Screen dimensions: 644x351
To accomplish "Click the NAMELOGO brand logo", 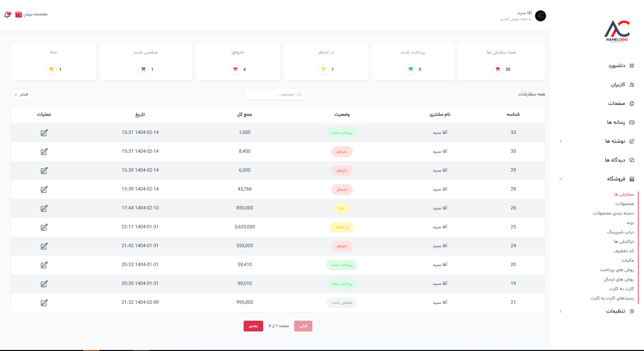I will click(x=617, y=31).
